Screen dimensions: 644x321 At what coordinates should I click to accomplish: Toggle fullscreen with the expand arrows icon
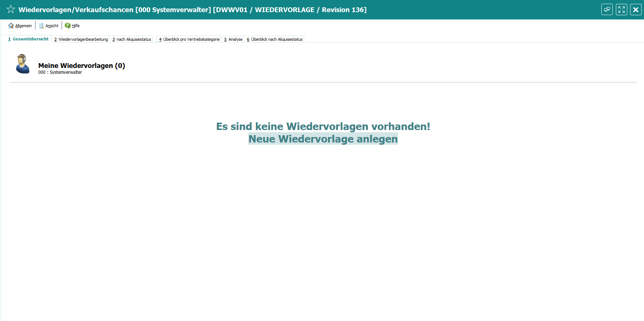[x=621, y=10]
